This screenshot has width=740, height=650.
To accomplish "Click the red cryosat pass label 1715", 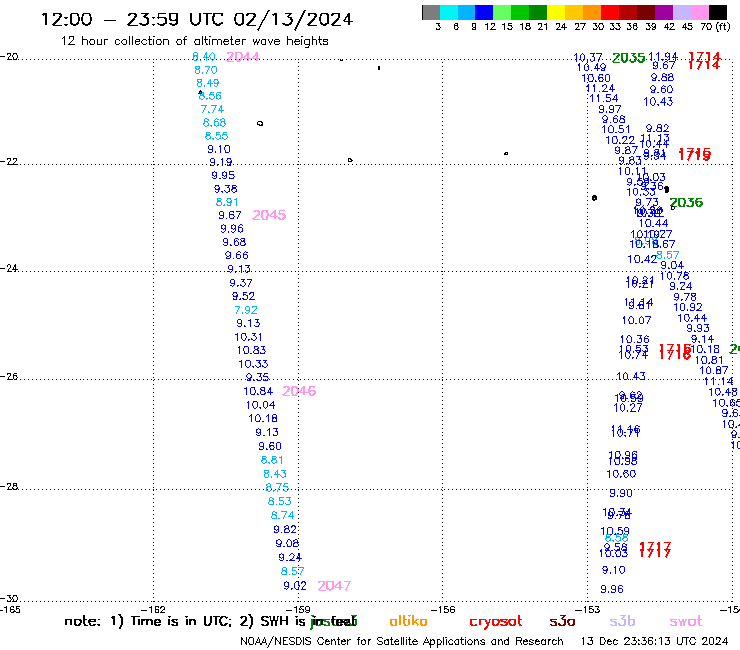I will click(694, 154).
